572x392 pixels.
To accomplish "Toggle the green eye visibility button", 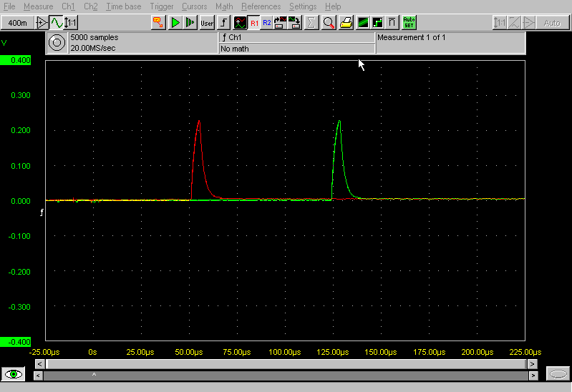I will click(x=14, y=374).
